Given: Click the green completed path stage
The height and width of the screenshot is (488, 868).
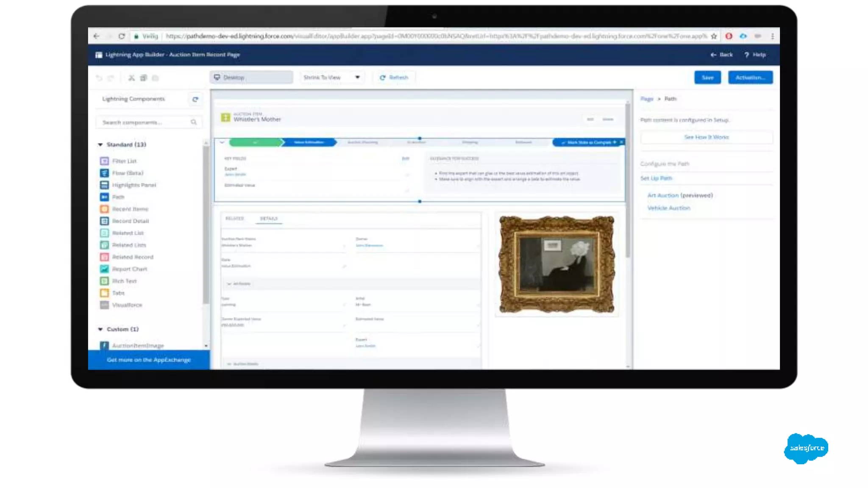Looking at the screenshot, I should point(256,143).
